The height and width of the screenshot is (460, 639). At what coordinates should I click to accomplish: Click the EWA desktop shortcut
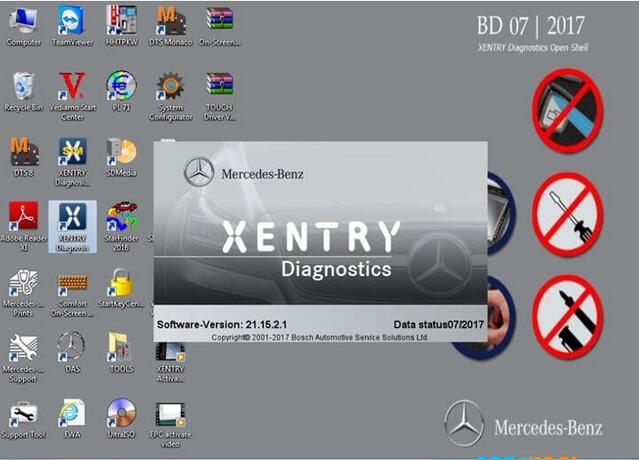[71, 414]
